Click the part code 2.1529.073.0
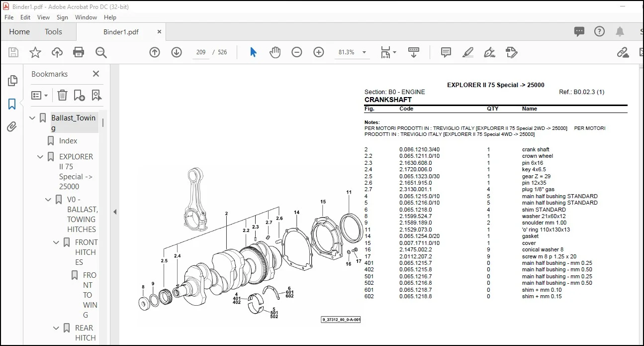 click(x=415, y=230)
